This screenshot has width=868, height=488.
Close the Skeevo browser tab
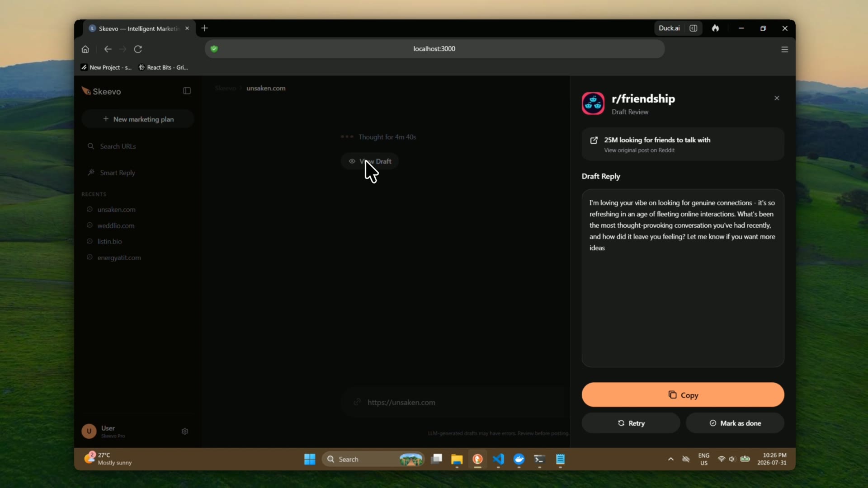[187, 28]
